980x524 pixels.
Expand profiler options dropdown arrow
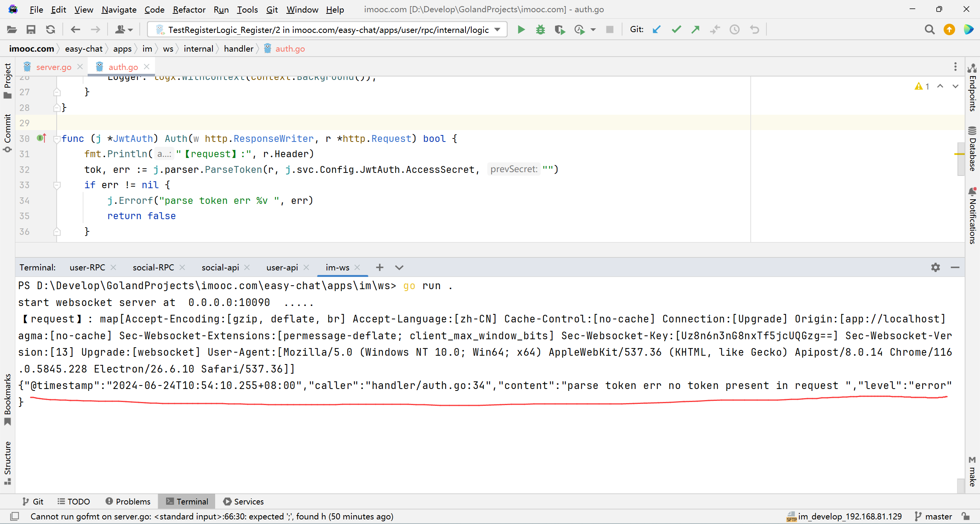[x=593, y=29]
